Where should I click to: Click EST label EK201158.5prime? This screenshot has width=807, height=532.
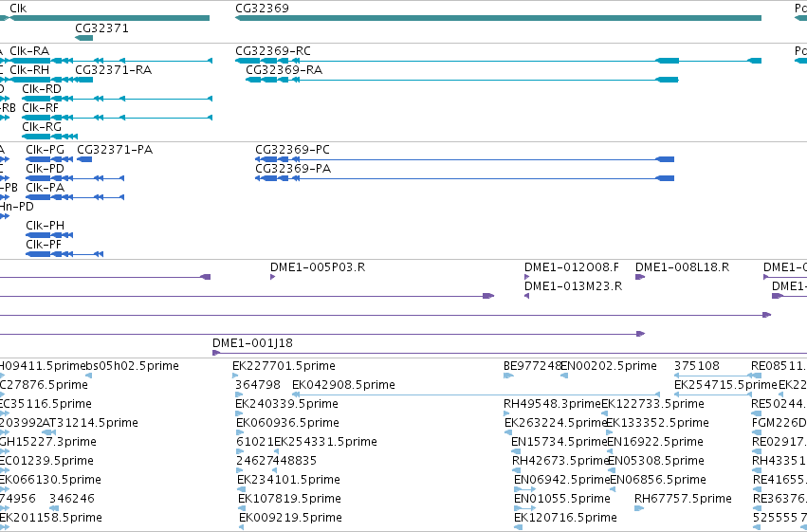50,518
